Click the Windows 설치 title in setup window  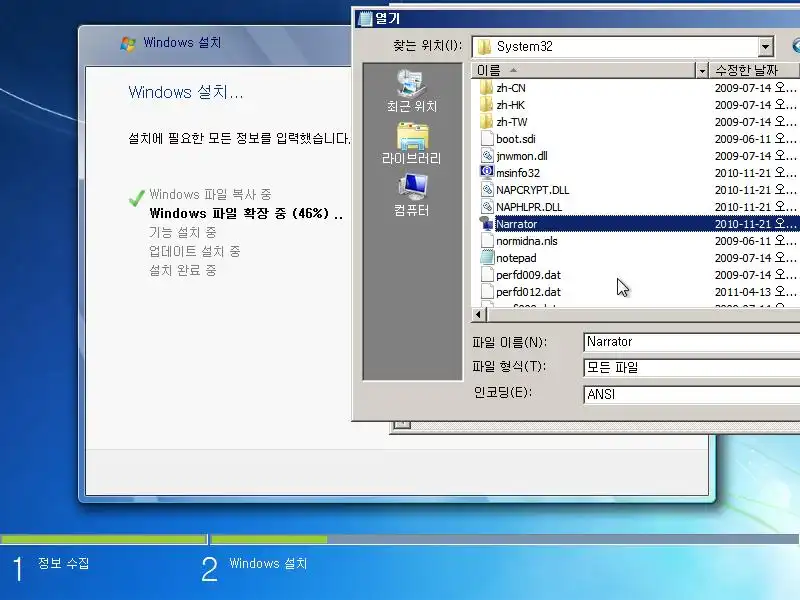tap(182, 43)
